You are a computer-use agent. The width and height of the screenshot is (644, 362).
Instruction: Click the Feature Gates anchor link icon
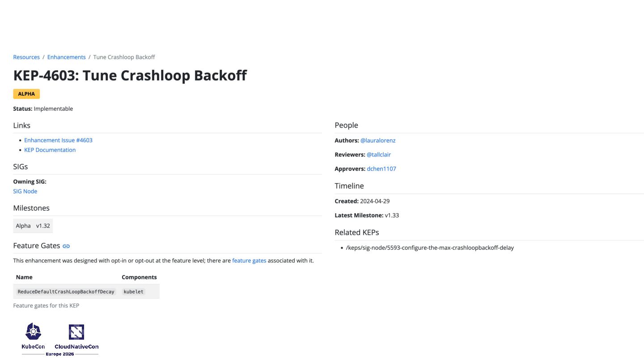tap(66, 246)
